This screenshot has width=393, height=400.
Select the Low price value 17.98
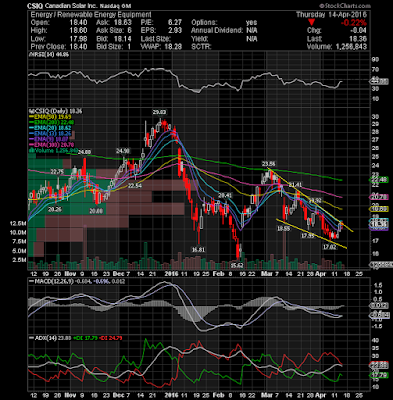(x=79, y=39)
